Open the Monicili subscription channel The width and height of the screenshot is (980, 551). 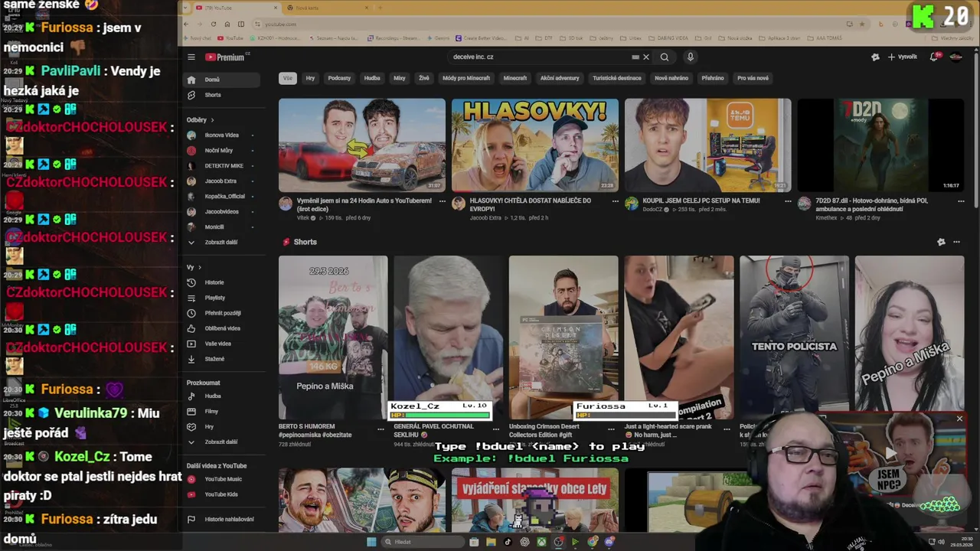click(221, 227)
